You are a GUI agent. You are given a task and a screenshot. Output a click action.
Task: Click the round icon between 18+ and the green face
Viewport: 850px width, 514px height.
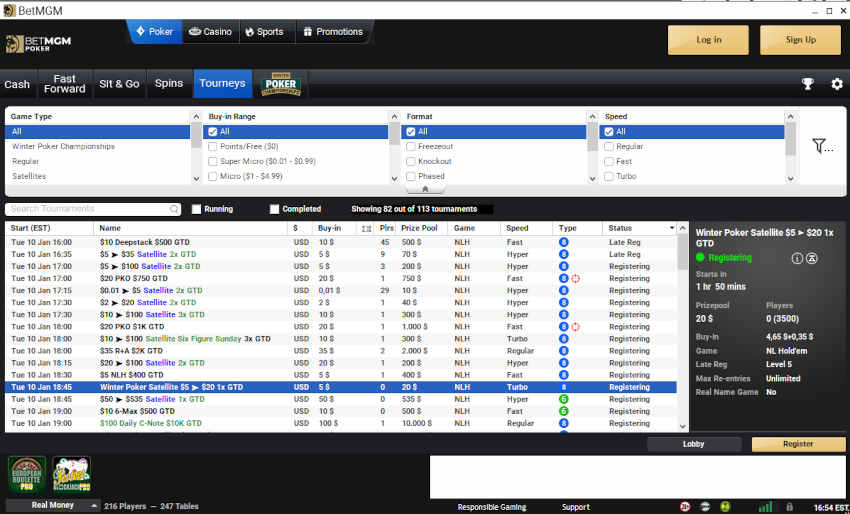[705, 506]
